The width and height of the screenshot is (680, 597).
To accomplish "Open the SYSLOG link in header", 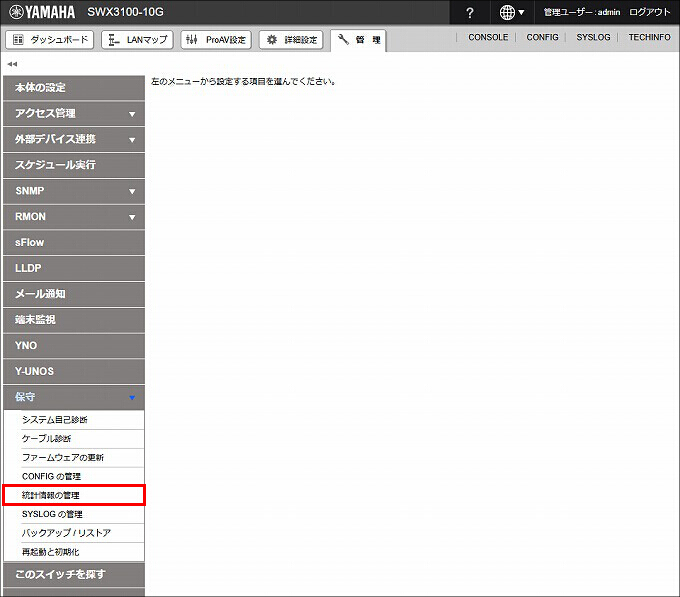I will tap(594, 37).
